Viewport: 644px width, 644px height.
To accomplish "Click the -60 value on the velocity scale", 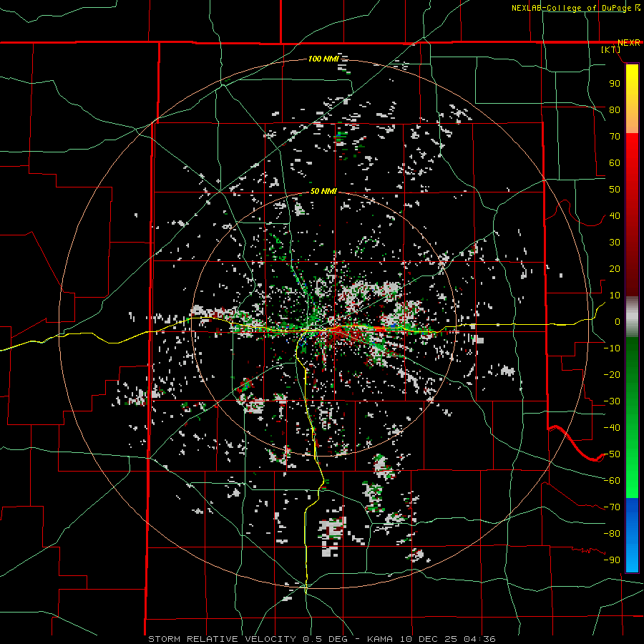I will tap(612, 481).
